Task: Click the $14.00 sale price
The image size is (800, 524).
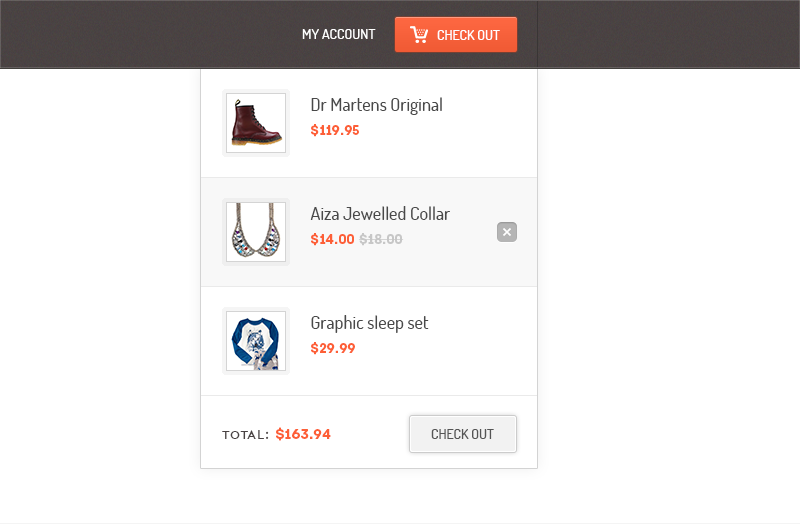Action: (x=332, y=239)
